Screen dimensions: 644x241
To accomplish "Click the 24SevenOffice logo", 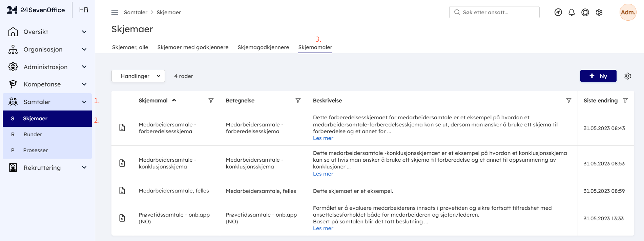I will [x=36, y=10].
